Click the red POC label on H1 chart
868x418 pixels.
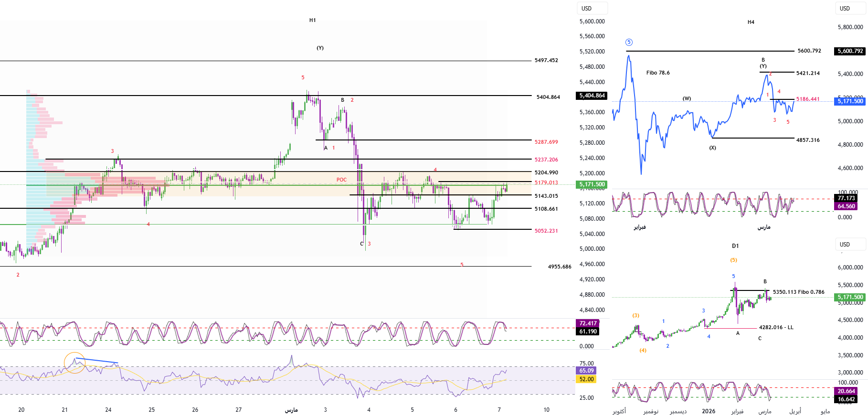click(341, 180)
